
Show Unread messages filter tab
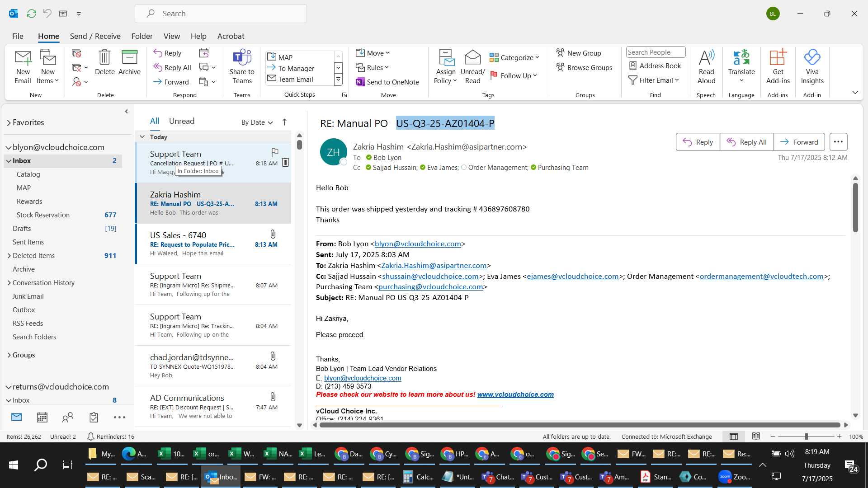[182, 121]
